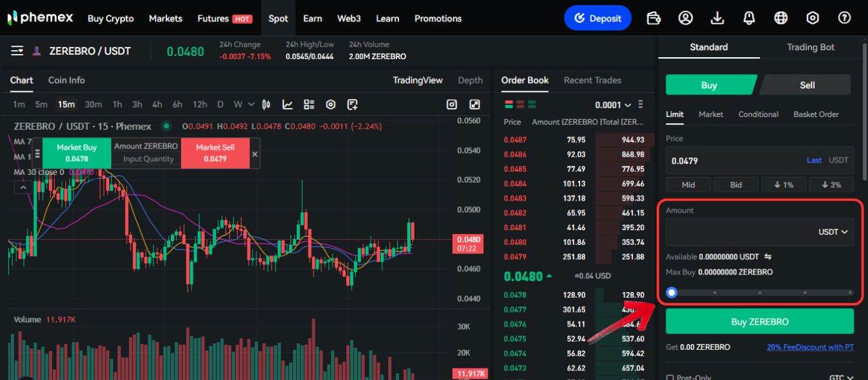Open the language globe icon
The height and width of the screenshot is (380, 868).
[781, 18]
